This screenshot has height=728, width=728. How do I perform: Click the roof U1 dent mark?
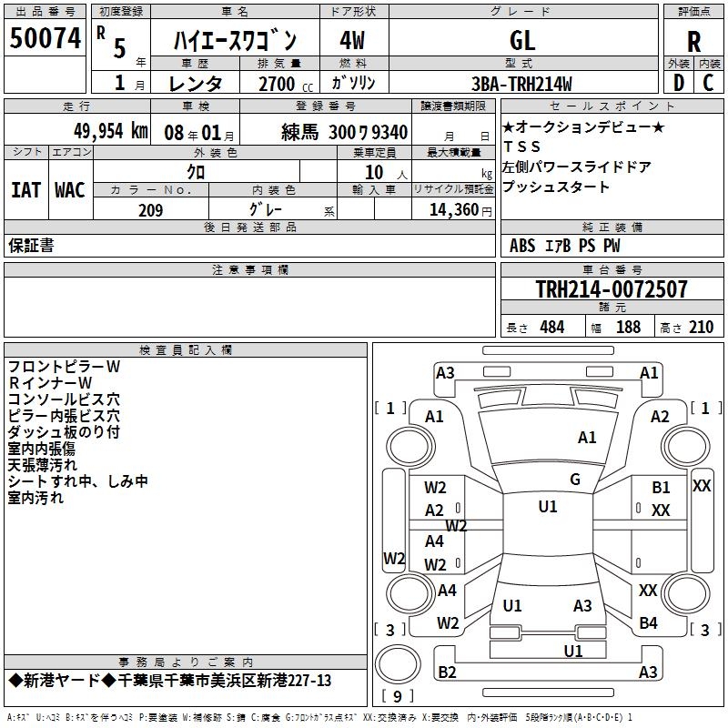coord(548,507)
